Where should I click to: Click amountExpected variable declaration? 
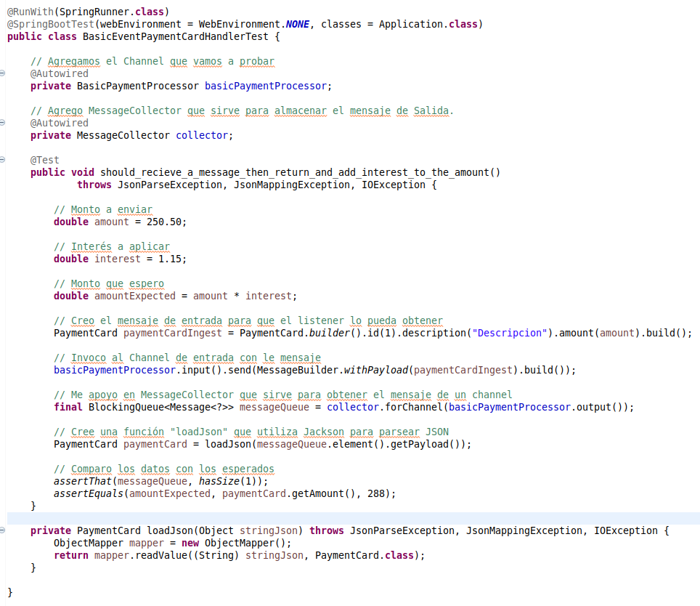(x=135, y=296)
